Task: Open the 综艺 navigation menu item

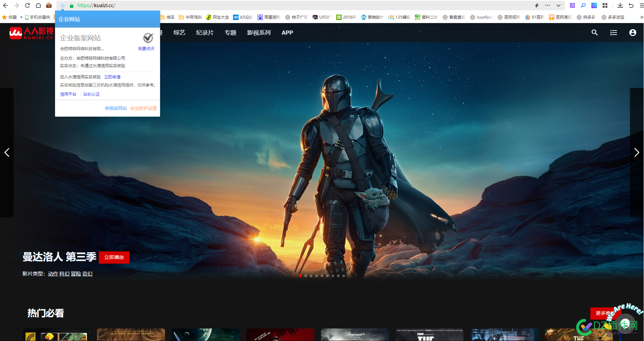Action: tap(179, 33)
